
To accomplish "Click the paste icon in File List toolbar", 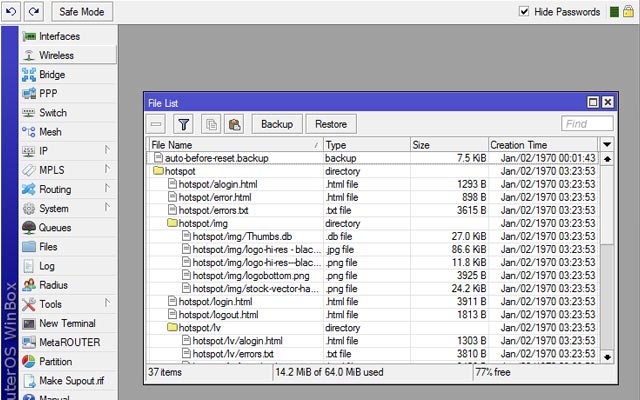I will [235, 124].
